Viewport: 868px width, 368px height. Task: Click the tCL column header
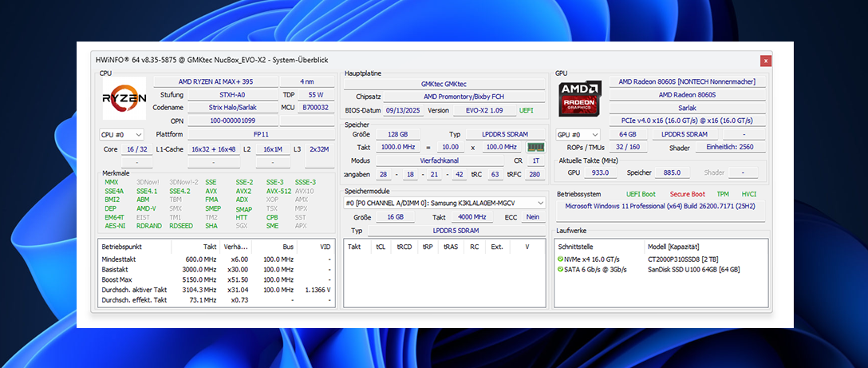point(381,247)
